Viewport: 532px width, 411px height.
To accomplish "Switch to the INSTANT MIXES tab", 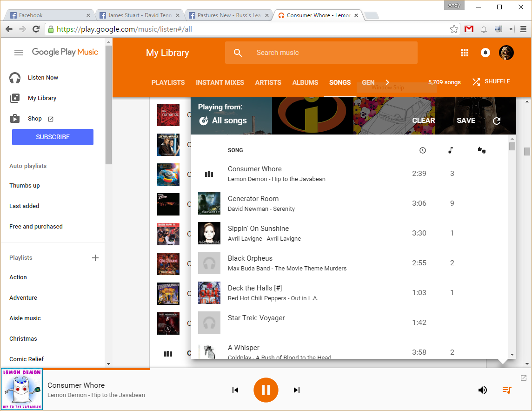I will tap(220, 82).
